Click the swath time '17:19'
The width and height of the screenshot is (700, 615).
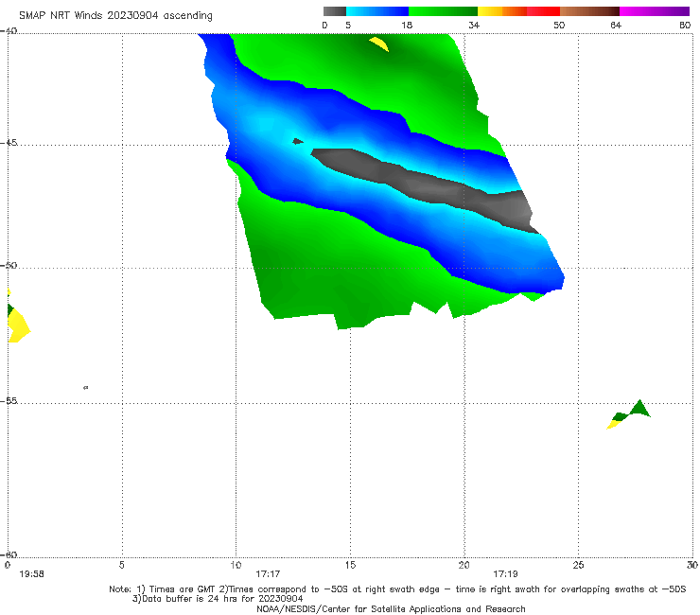(x=505, y=574)
